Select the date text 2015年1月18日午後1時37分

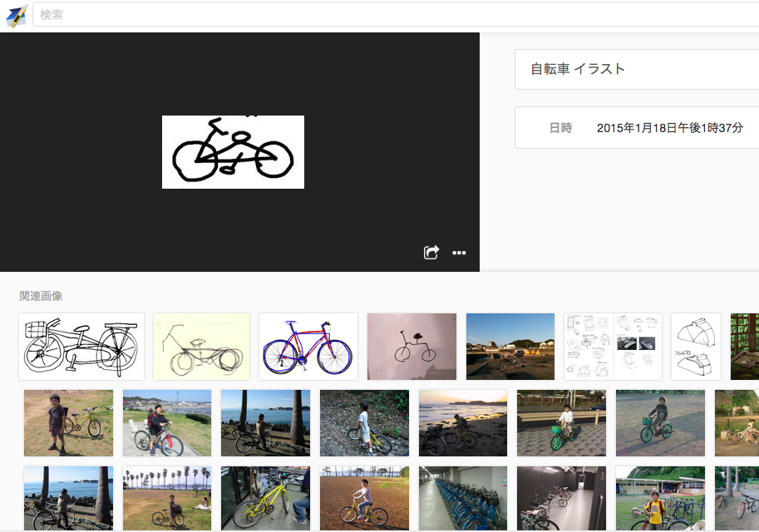[669, 128]
